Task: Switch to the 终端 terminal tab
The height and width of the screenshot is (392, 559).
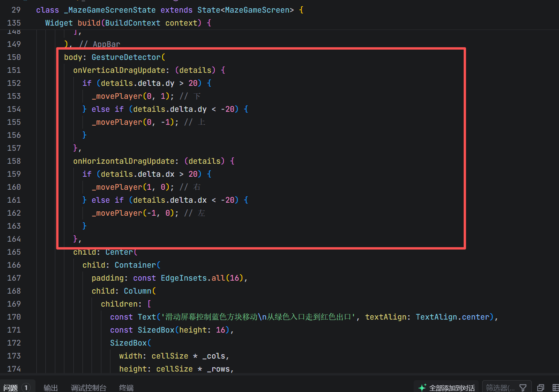Action: click(126, 388)
